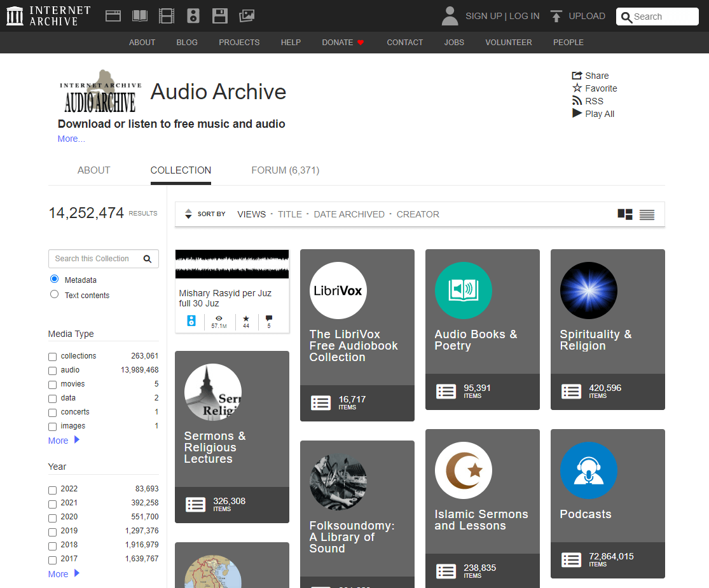Click the user avatar icon
This screenshot has height=588, width=709.
tap(450, 16)
